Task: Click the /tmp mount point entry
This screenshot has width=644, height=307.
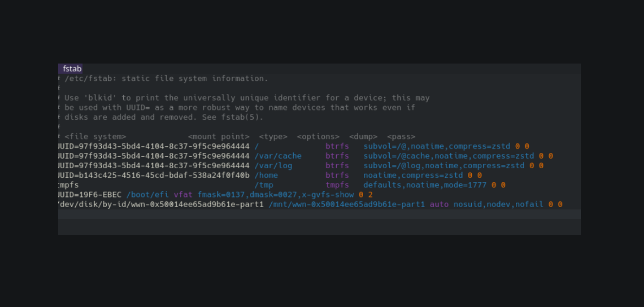Action: 264,185
